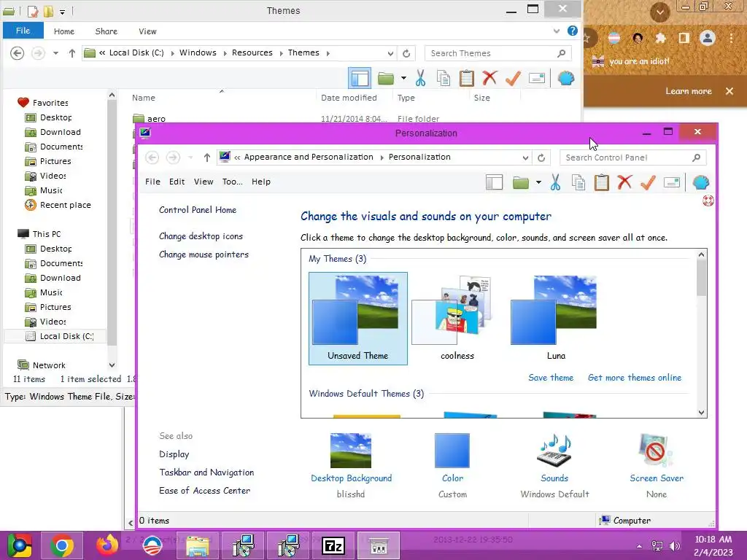
Task: Click red Delete X in Themes window toolbar
Action: (x=489, y=78)
